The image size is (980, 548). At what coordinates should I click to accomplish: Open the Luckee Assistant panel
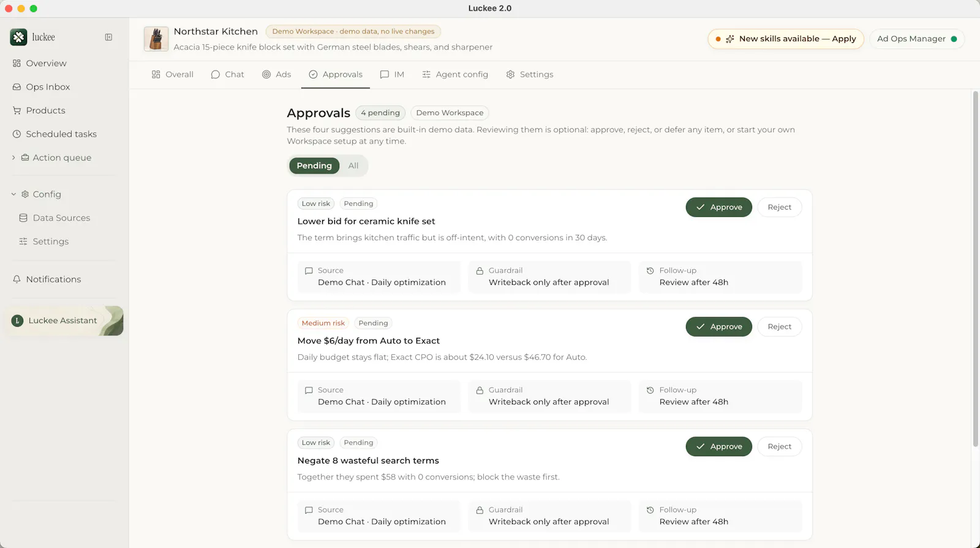(x=64, y=321)
